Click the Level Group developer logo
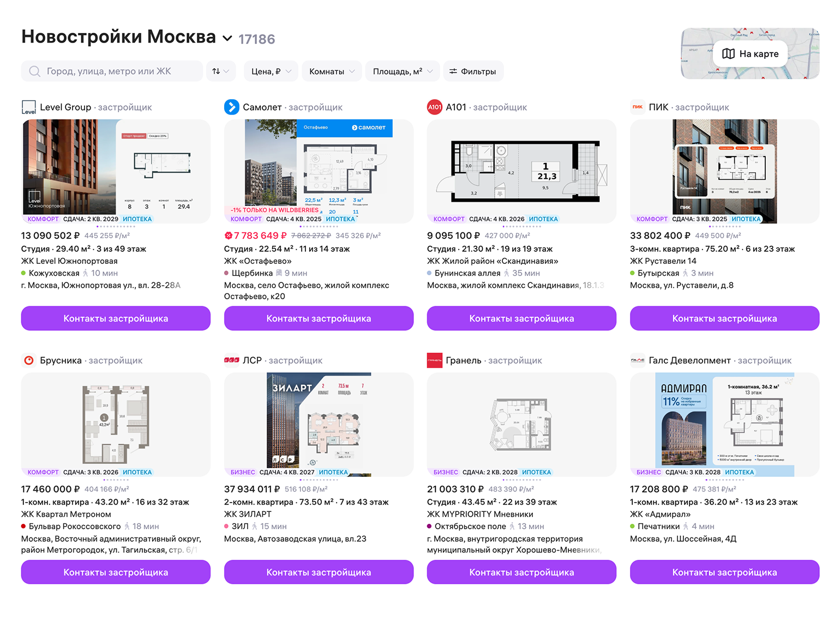The height and width of the screenshot is (617, 840). 28,107
